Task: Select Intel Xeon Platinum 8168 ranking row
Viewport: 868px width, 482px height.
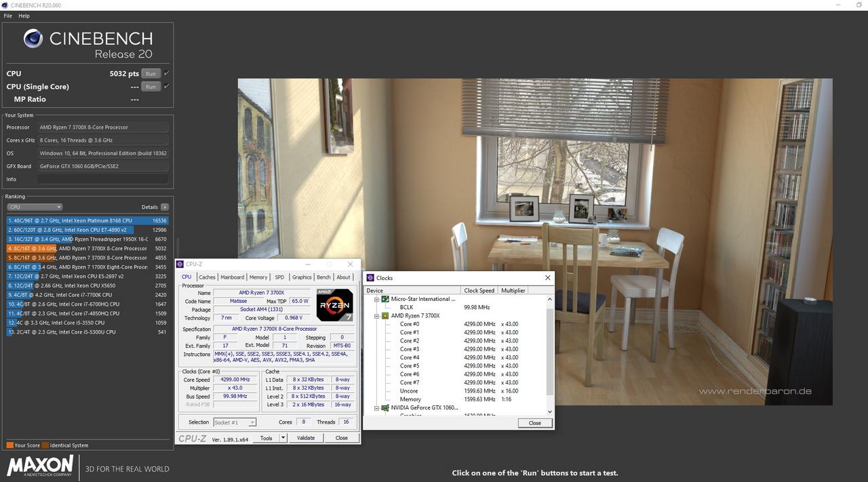Action: click(87, 220)
